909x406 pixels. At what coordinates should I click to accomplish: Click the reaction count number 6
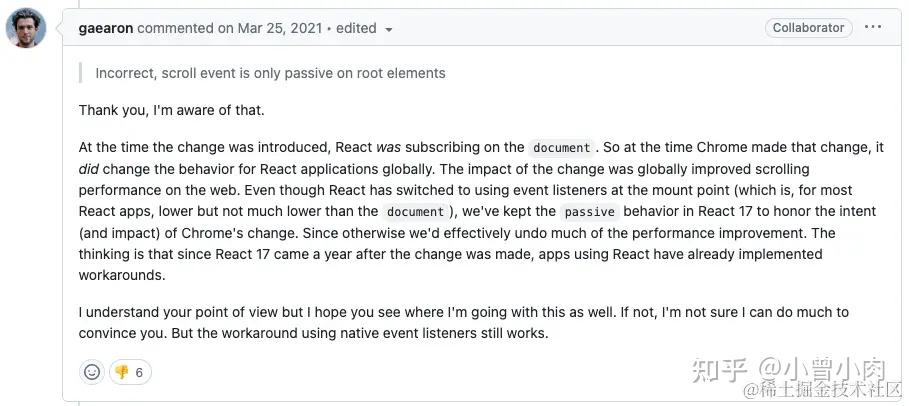point(139,372)
